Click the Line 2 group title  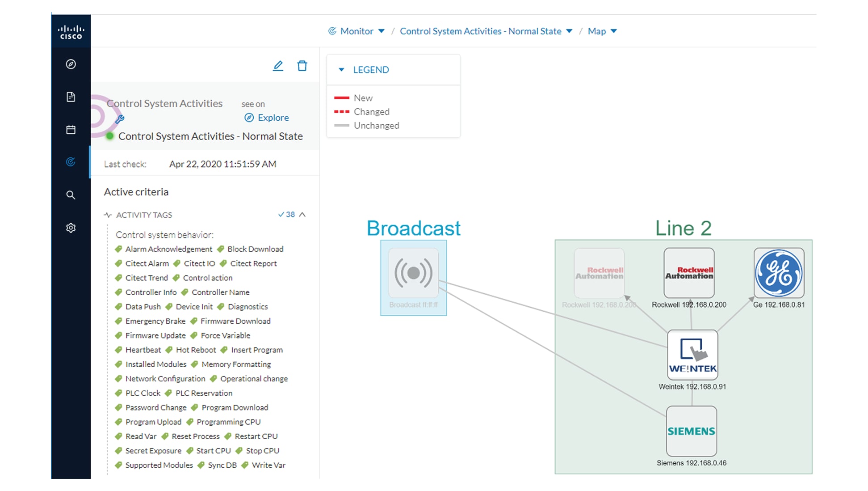click(683, 228)
